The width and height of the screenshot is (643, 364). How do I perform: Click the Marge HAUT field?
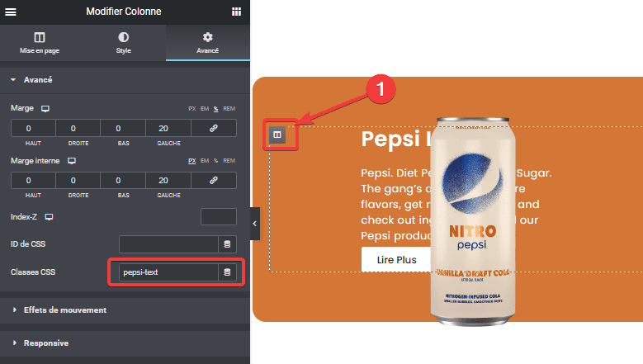33,128
